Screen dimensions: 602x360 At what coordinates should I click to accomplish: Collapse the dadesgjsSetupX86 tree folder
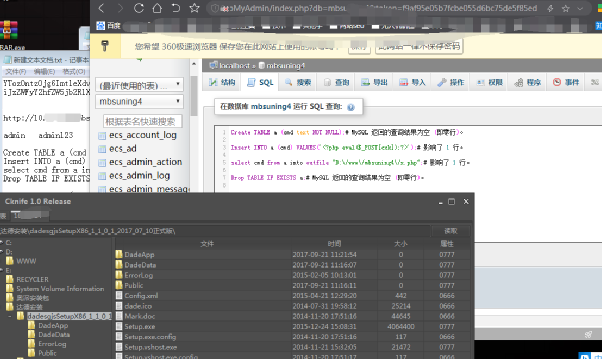coord(10,316)
